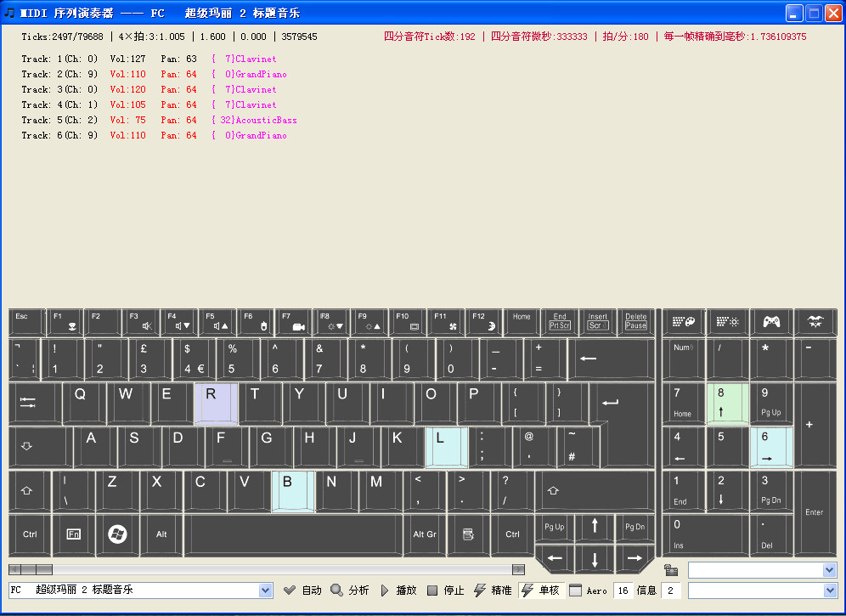Open the lower right empty combo box
The image size is (846, 616).
pos(830,591)
